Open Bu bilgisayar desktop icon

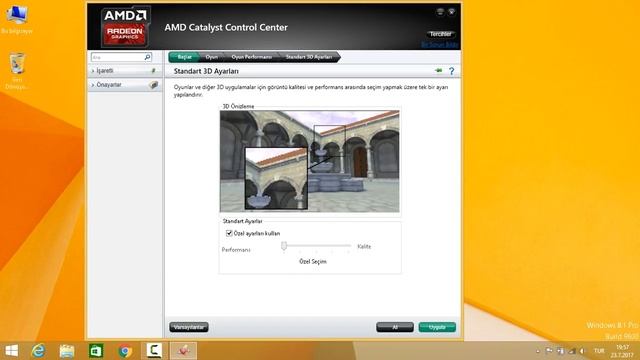(17, 20)
